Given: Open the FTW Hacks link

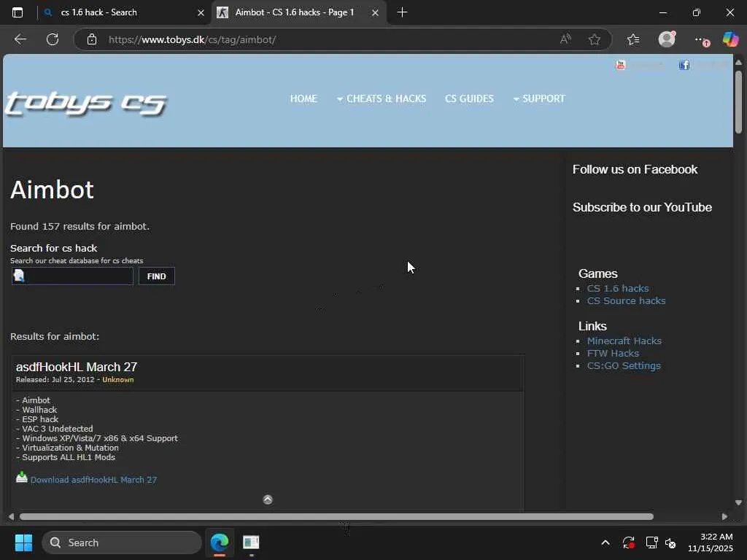Looking at the screenshot, I should 613,353.
